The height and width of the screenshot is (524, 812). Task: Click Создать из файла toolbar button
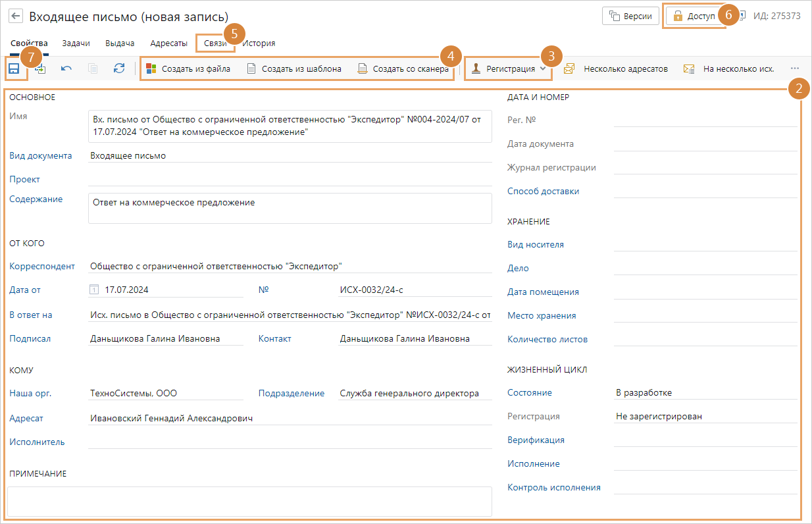(x=188, y=68)
